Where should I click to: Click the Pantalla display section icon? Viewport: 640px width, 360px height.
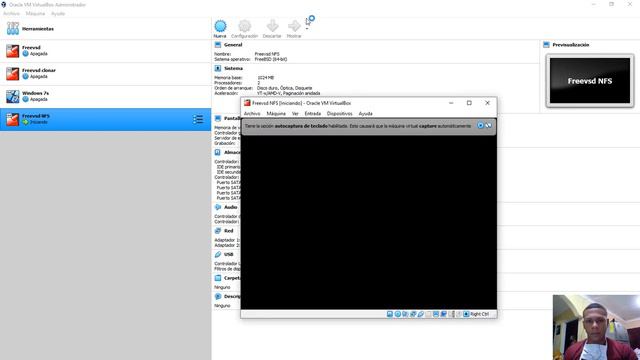pos(218,118)
